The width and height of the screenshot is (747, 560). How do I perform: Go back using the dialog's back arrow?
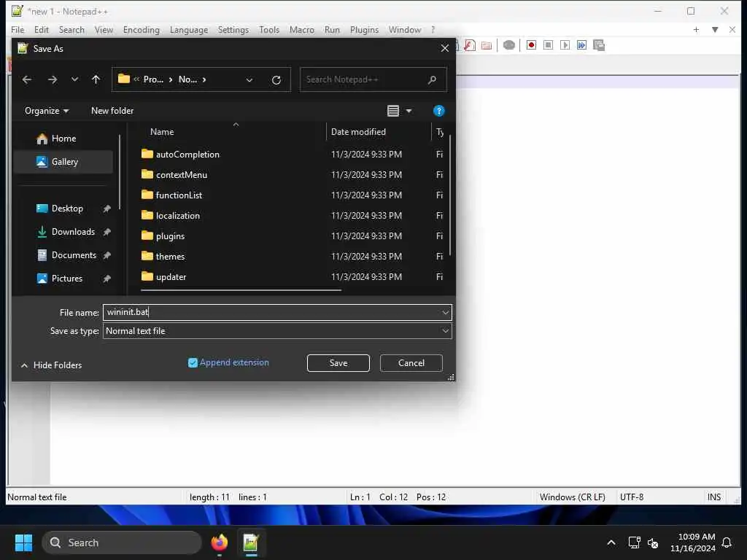[27, 79]
